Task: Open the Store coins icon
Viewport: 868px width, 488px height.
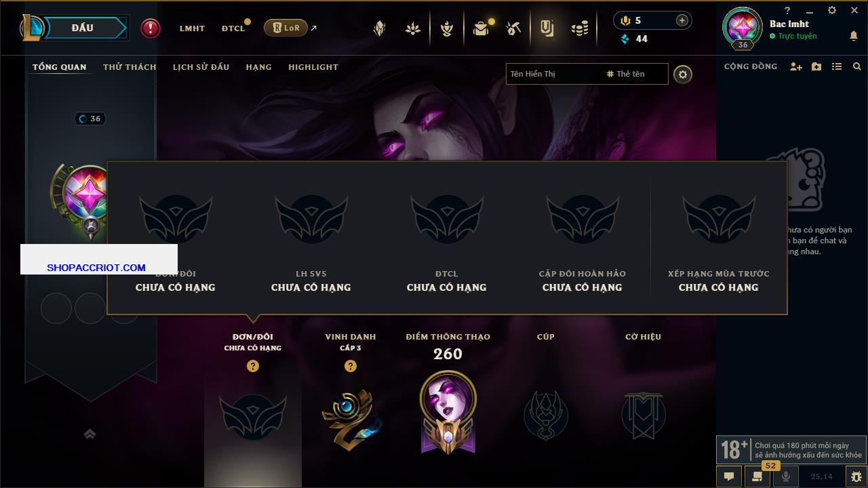Action: (580, 28)
